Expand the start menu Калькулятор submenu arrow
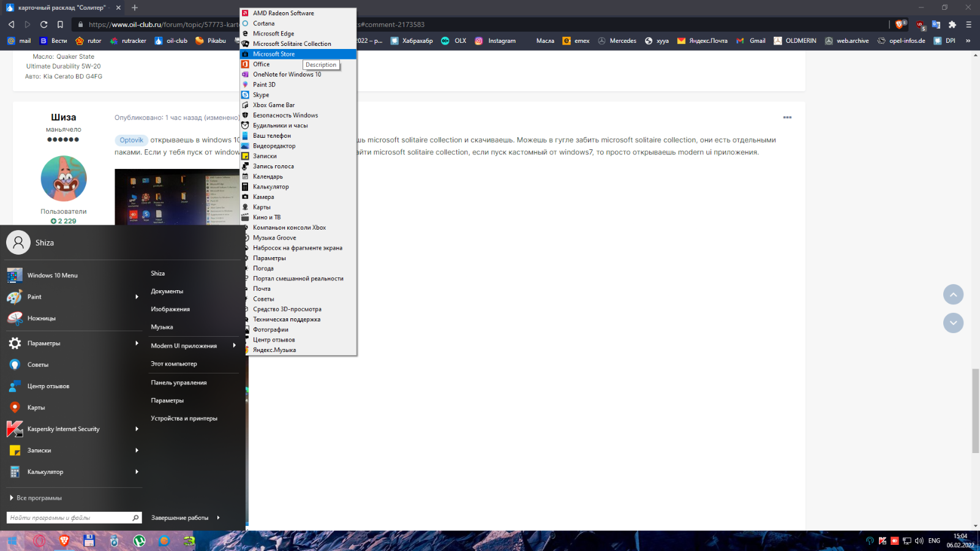The height and width of the screenshot is (551, 980). (x=137, y=472)
